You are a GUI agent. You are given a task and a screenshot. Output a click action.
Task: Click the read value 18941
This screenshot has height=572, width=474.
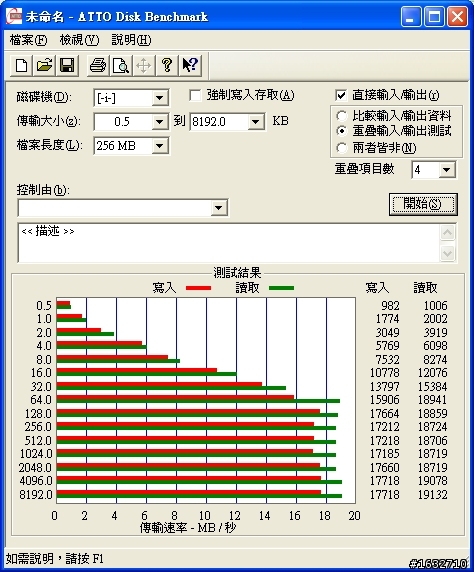coord(432,400)
